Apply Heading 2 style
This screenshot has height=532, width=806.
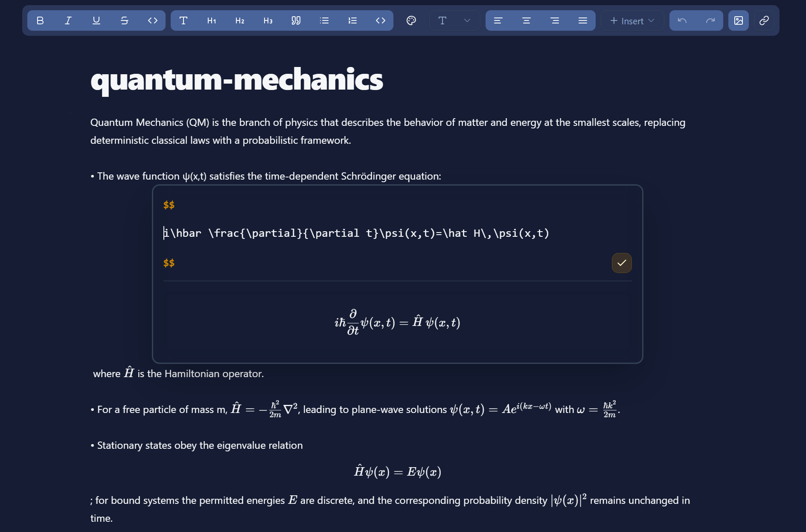pyautogui.click(x=239, y=20)
